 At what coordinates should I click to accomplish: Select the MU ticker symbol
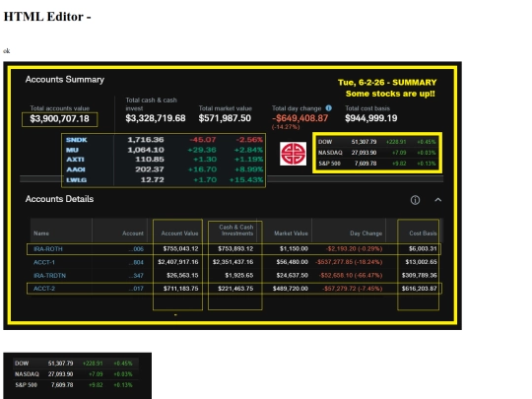tap(72, 150)
